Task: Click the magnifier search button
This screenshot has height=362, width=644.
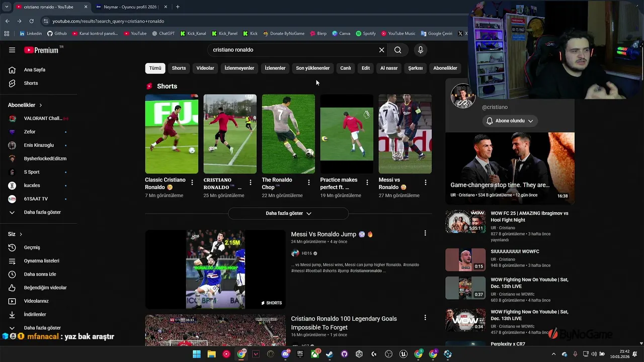Action: pyautogui.click(x=397, y=50)
